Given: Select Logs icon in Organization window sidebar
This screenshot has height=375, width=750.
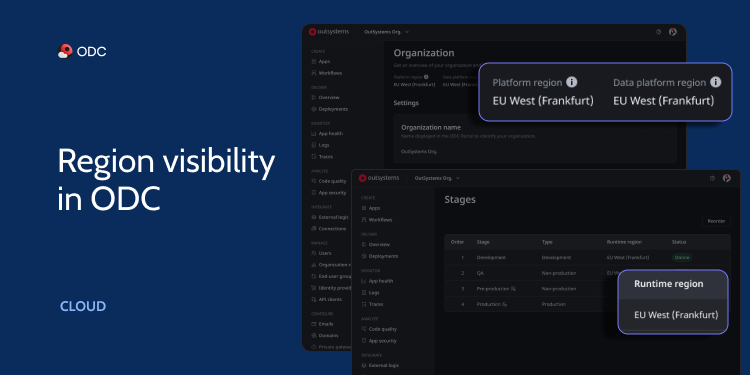Looking at the screenshot, I should (x=314, y=145).
